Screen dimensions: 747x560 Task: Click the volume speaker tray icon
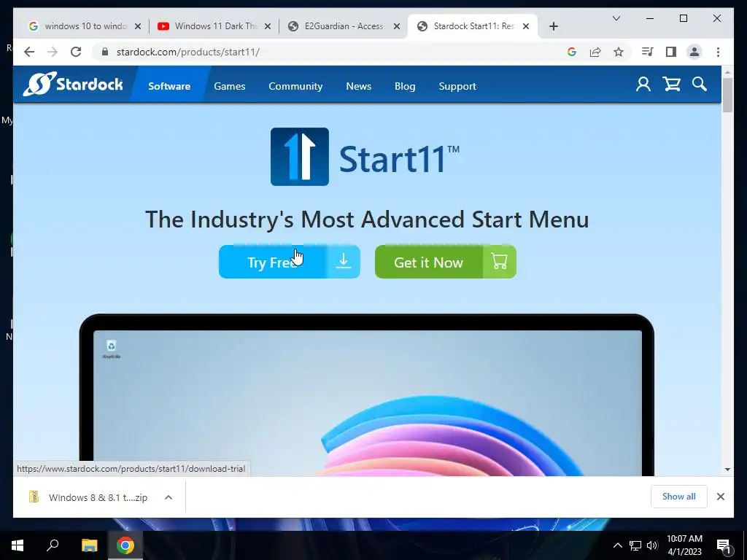point(652,545)
